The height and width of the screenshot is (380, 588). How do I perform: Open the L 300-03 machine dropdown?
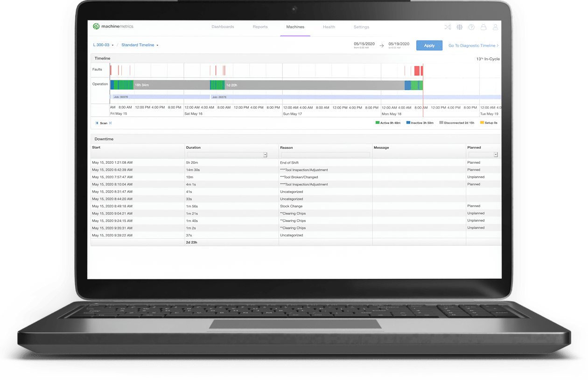(x=102, y=45)
